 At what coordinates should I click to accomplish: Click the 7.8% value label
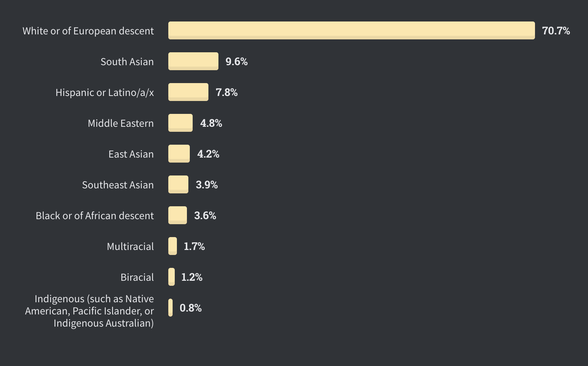pos(227,92)
